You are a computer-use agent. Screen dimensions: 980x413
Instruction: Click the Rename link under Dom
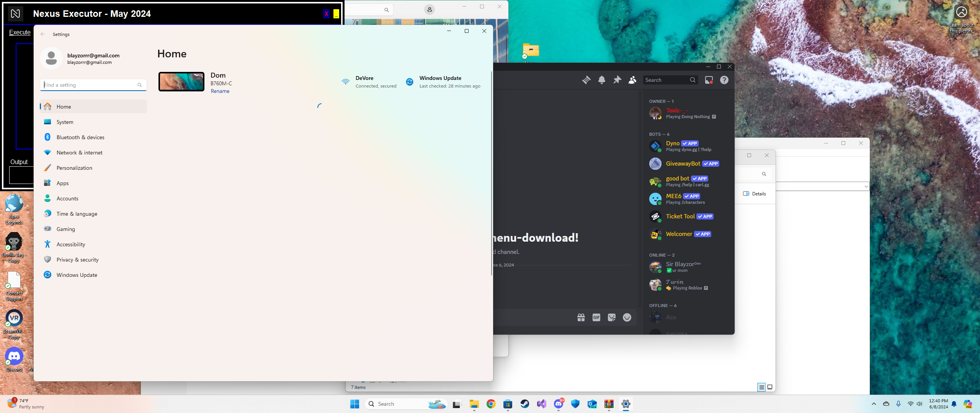pos(220,91)
